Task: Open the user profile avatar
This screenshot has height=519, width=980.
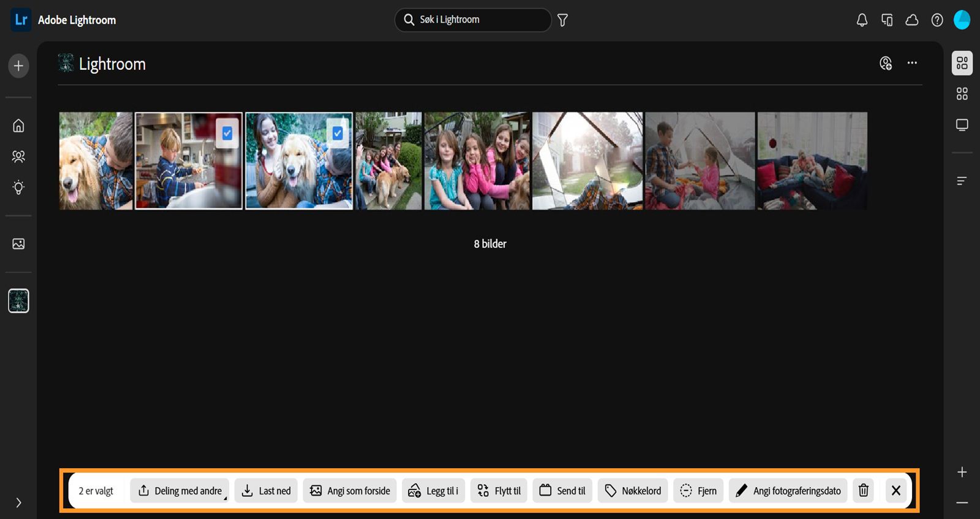Action: (962, 20)
